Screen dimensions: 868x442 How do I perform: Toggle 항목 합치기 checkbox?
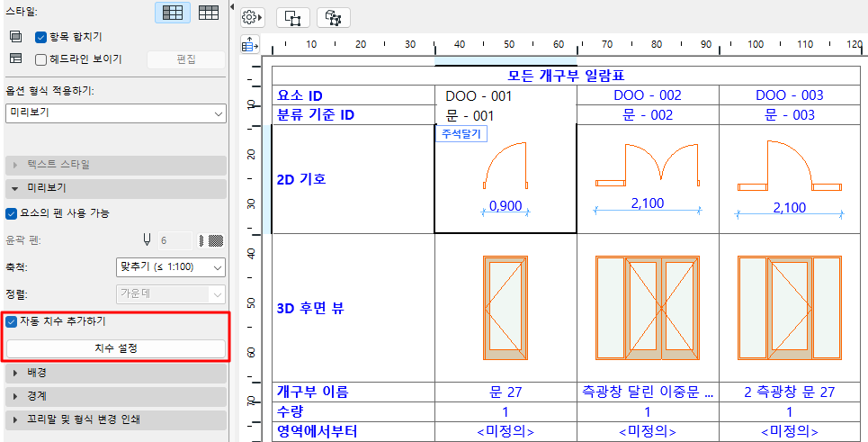tap(40, 37)
